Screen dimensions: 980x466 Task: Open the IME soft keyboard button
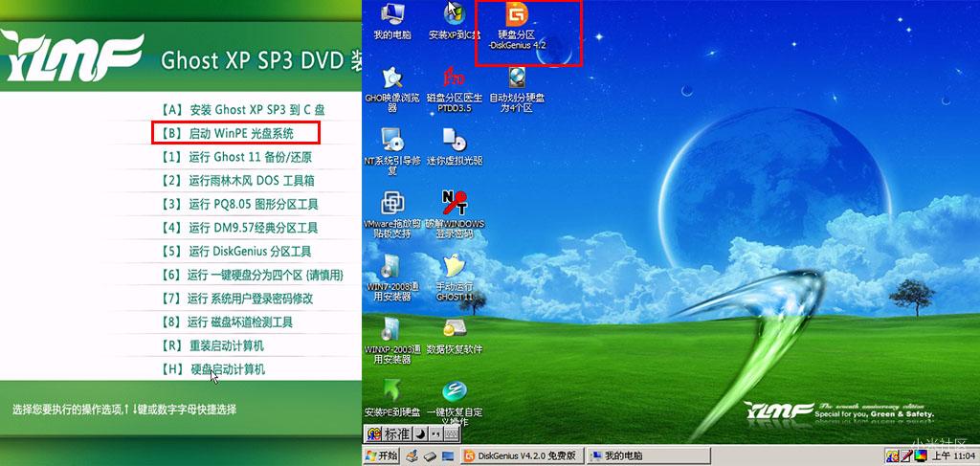tap(452, 433)
